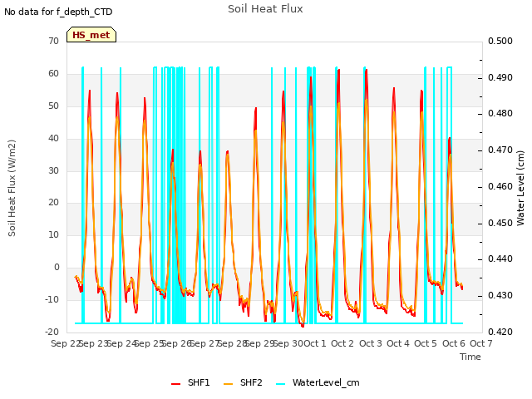
Task: Click the 0.470 value on right axis
Action: click(500, 150)
